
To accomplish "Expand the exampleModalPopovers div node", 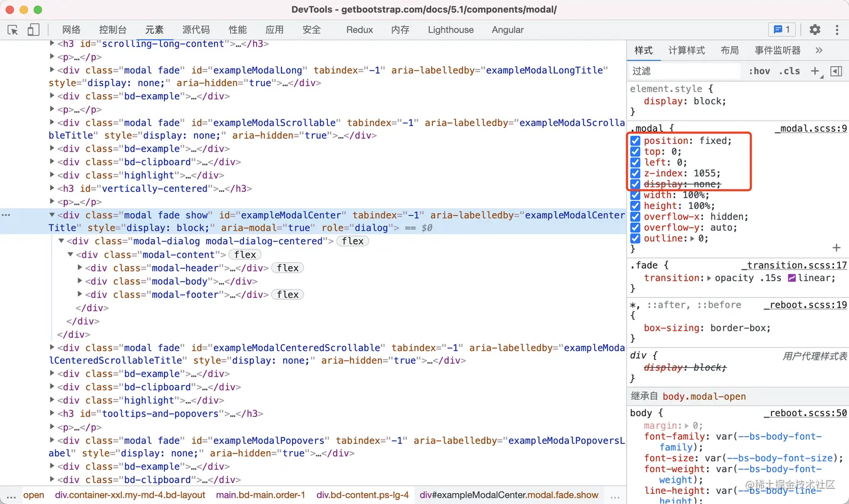I will (52, 440).
